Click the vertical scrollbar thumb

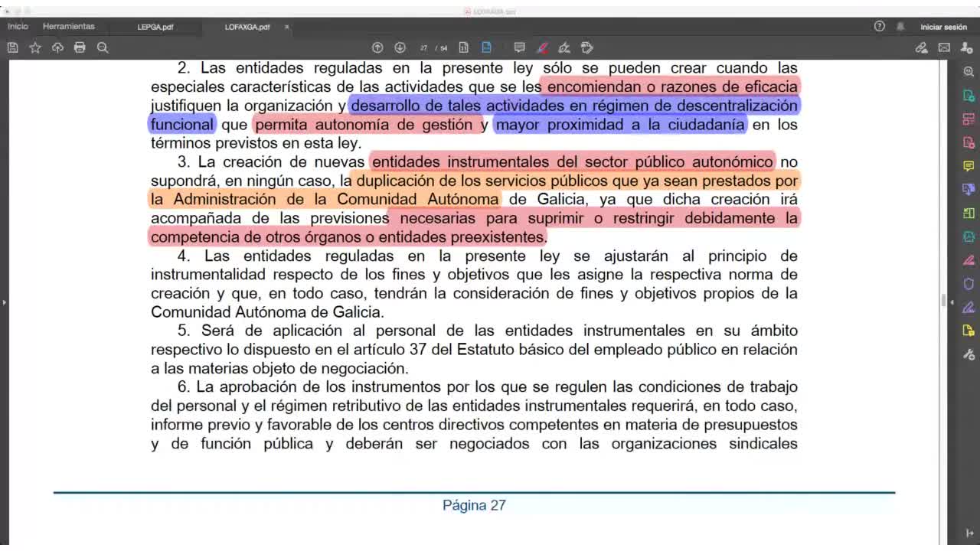943,301
